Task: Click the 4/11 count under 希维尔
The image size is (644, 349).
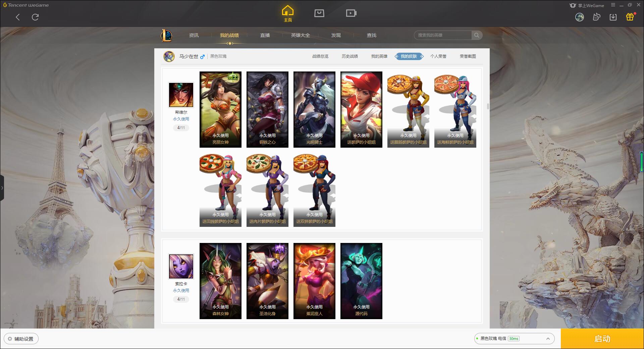Action: click(x=181, y=128)
